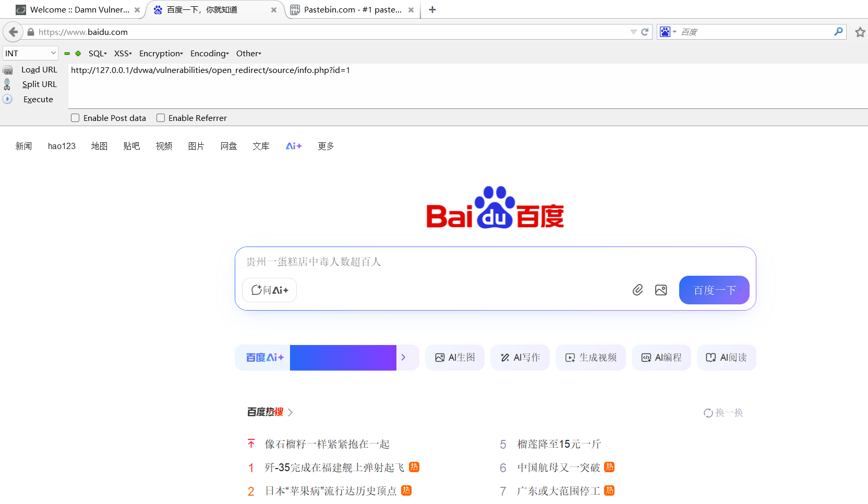The image size is (868, 504).
Task: Click the Baidu logo
Action: click(x=495, y=207)
